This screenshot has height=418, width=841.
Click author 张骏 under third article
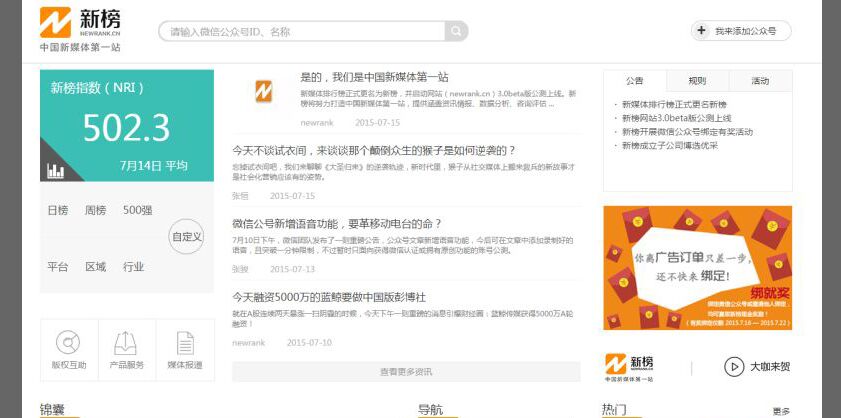(240, 269)
